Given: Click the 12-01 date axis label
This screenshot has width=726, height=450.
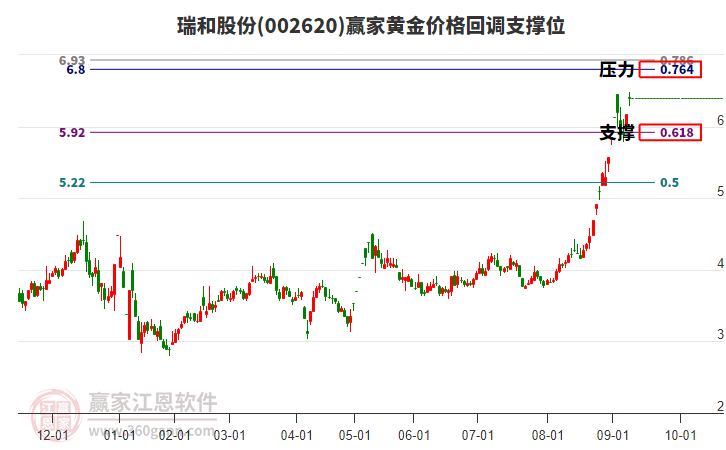Looking at the screenshot, I should 52,436.
